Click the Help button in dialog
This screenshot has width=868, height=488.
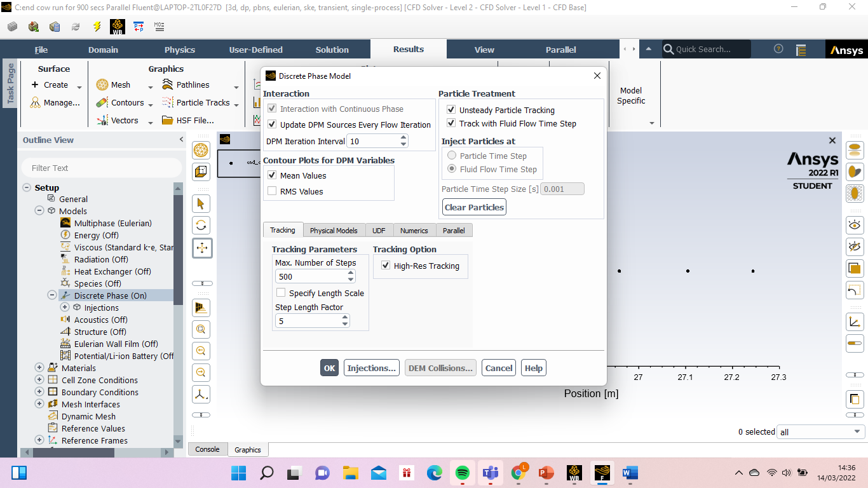tap(534, 368)
